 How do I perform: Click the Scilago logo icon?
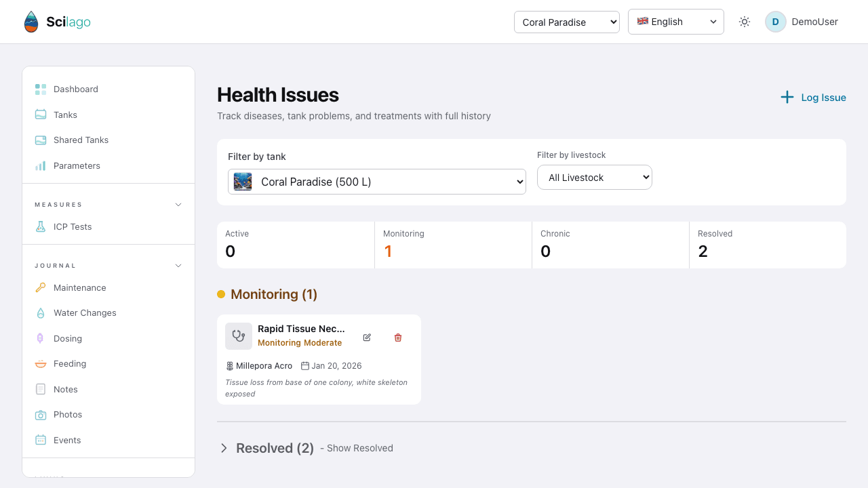click(31, 22)
